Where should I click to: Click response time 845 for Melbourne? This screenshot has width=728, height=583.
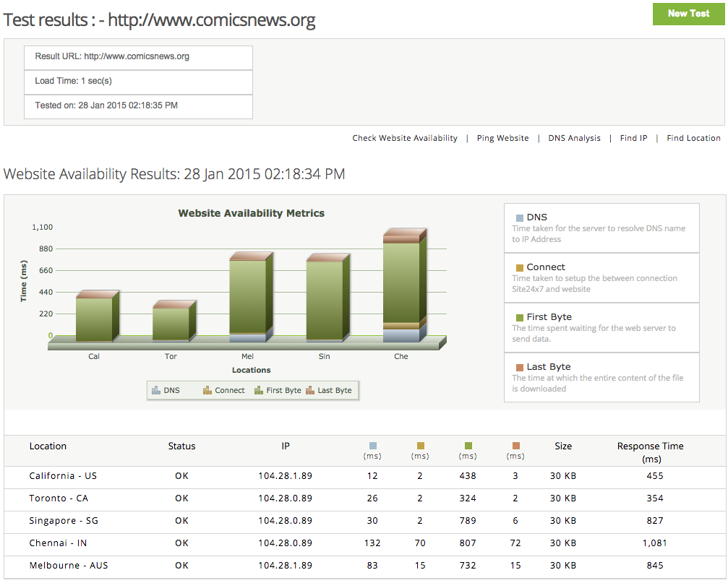(x=655, y=566)
